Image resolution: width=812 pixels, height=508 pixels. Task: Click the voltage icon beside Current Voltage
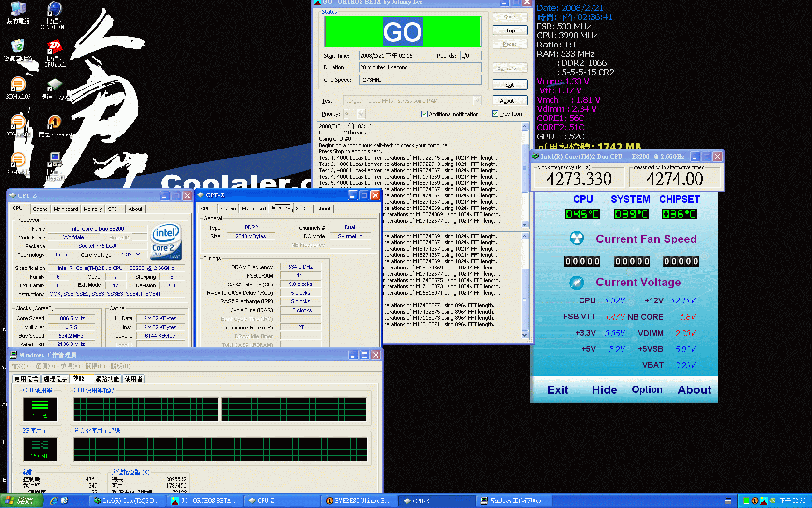pos(577,283)
